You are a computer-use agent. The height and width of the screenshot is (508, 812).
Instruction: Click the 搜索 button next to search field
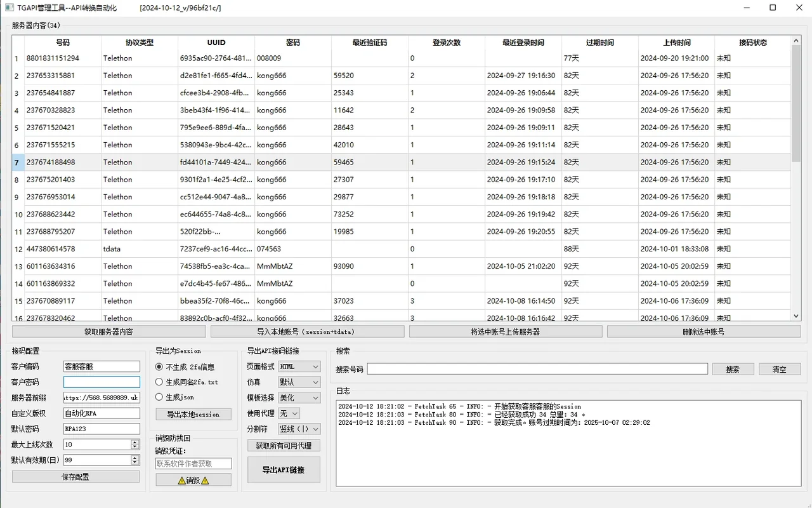coord(733,369)
